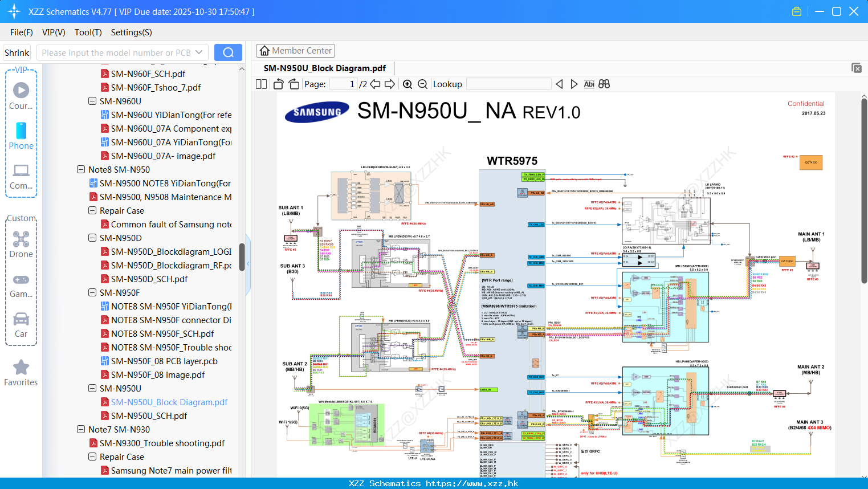Viewport: 868px width, 489px height.
Task: Click the binoculars search icon
Action: (604, 84)
